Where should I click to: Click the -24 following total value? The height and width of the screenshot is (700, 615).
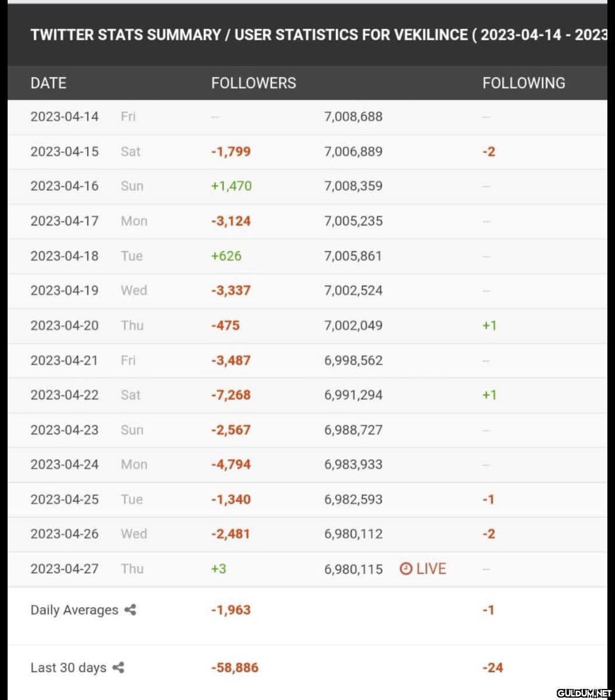coord(492,668)
